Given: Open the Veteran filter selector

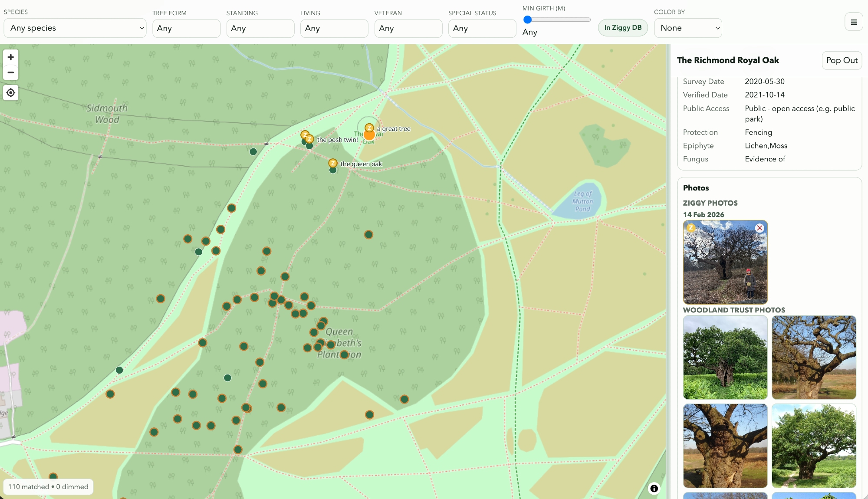Looking at the screenshot, I should [408, 29].
